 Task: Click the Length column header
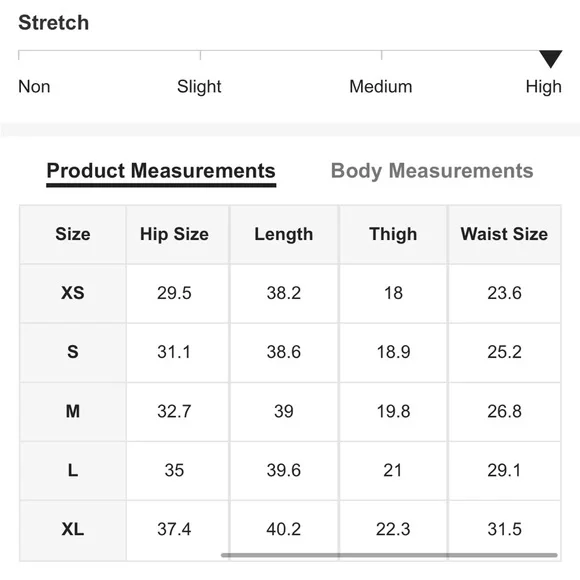point(284,235)
